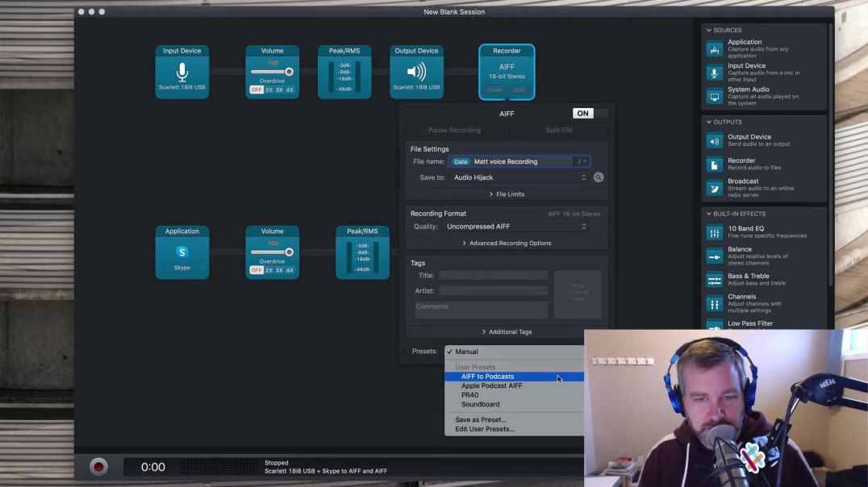Choose the AIFF to Podcasts preset
The image size is (868, 487).
coord(515,377)
